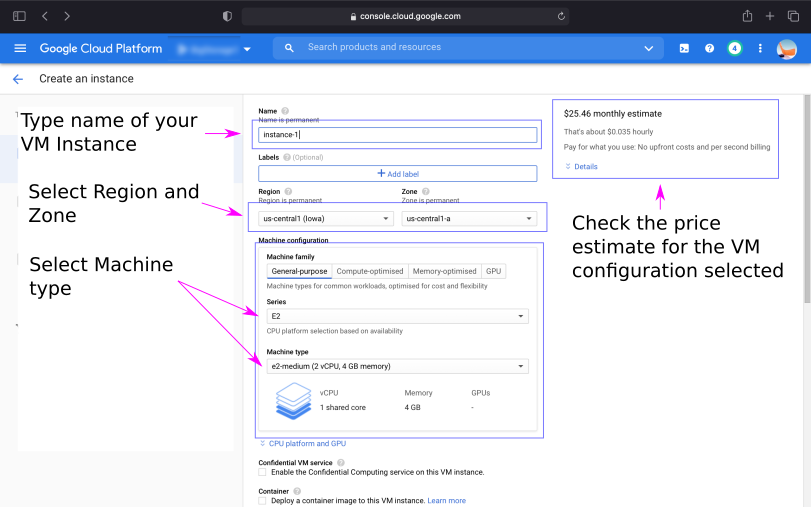
Task: Select the Compute-optimised machine family tab
Action: click(x=369, y=271)
